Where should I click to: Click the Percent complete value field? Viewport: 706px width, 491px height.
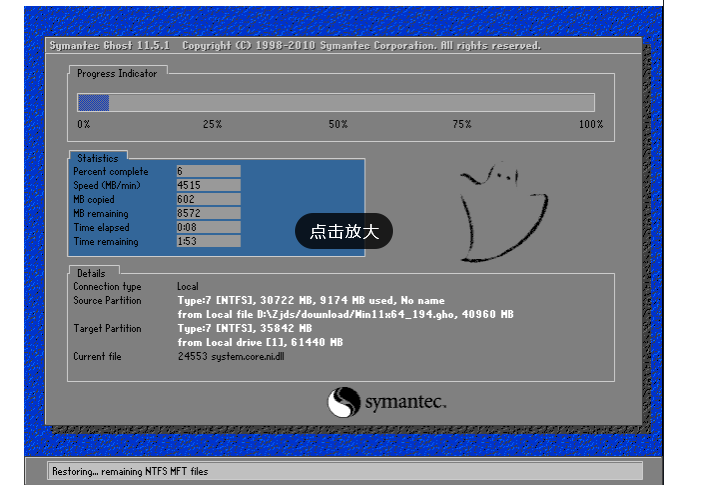208,171
